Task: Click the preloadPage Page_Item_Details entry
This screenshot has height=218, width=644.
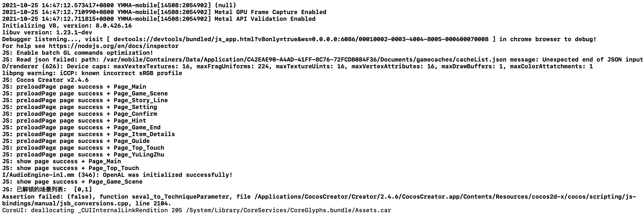Action: click(x=88, y=134)
